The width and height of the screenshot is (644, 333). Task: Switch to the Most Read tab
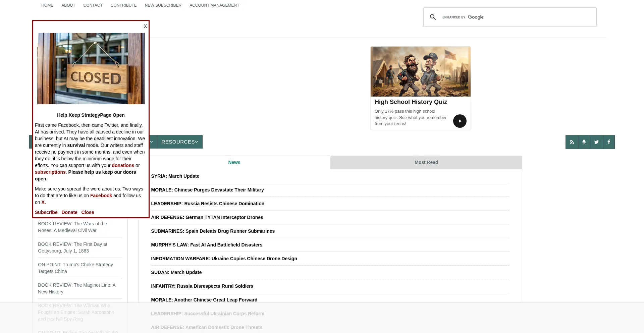426,162
